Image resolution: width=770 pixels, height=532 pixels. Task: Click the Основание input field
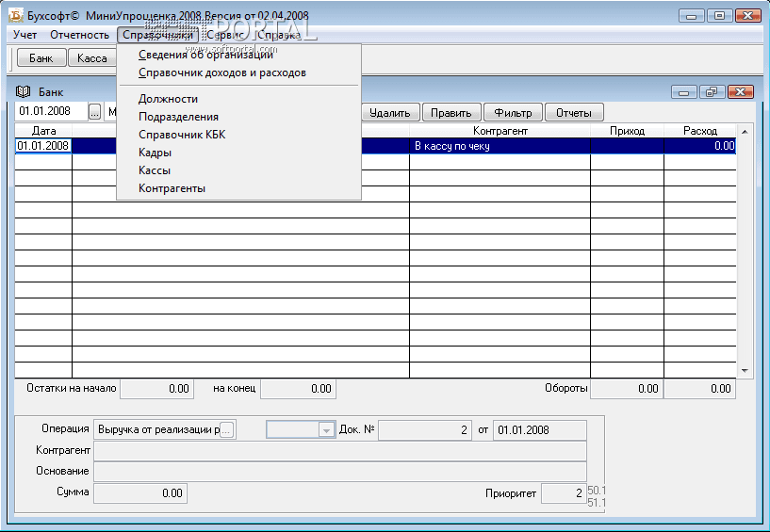340,472
